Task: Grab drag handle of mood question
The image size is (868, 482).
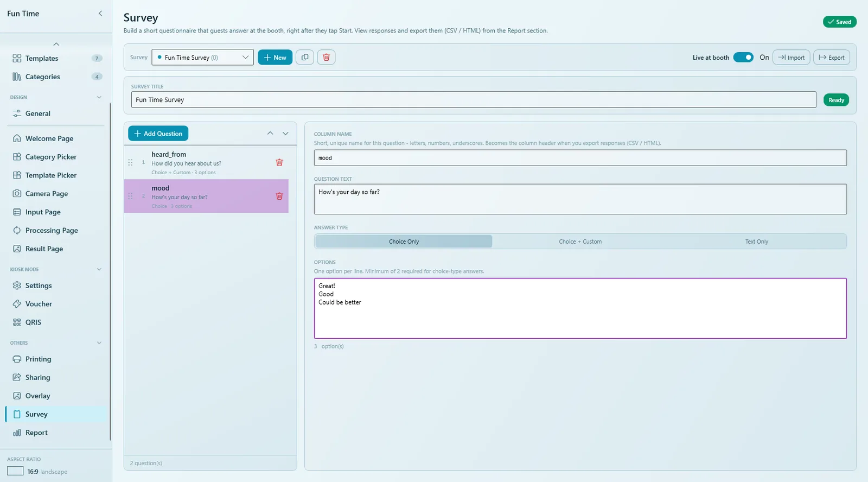Action: tap(130, 196)
